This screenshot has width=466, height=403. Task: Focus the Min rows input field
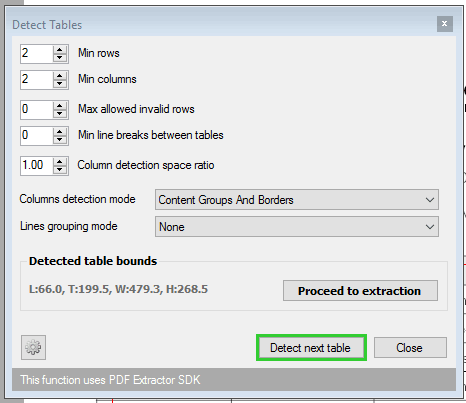click(36, 54)
